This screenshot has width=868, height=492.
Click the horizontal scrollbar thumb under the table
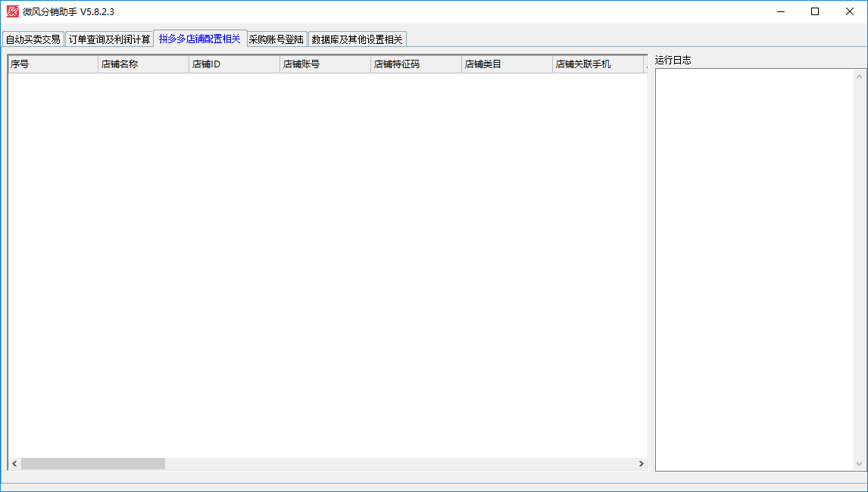click(x=92, y=463)
